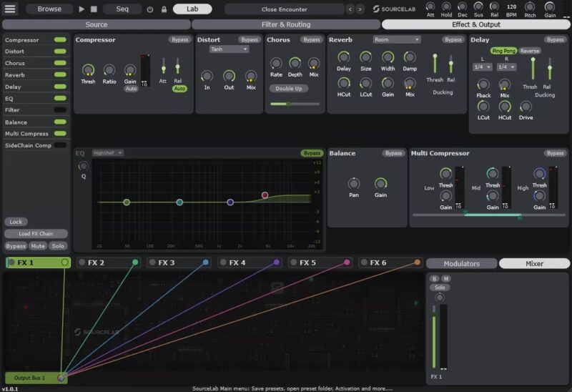Stop playback with the stop icon

click(x=94, y=9)
